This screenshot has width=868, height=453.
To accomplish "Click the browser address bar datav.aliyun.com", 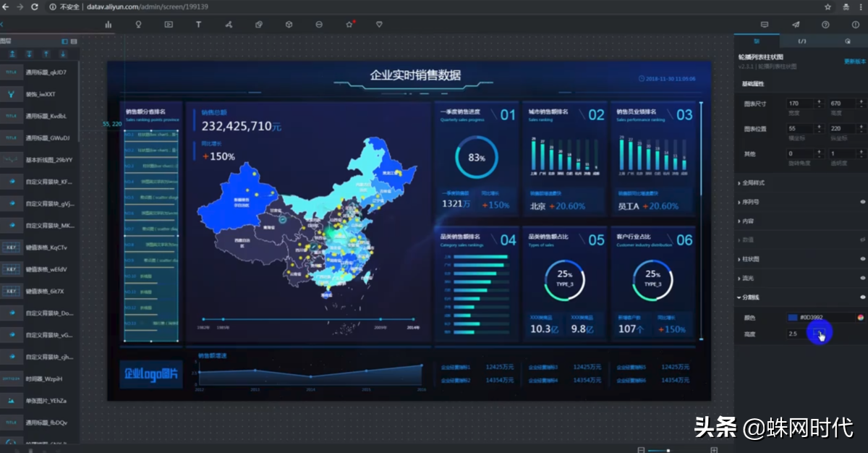I will tap(434, 6).
